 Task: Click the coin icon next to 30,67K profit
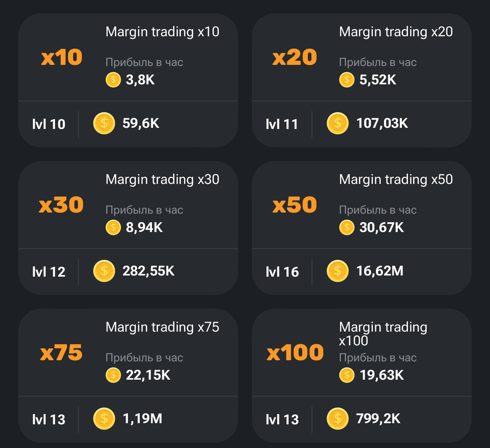(347, 228)
